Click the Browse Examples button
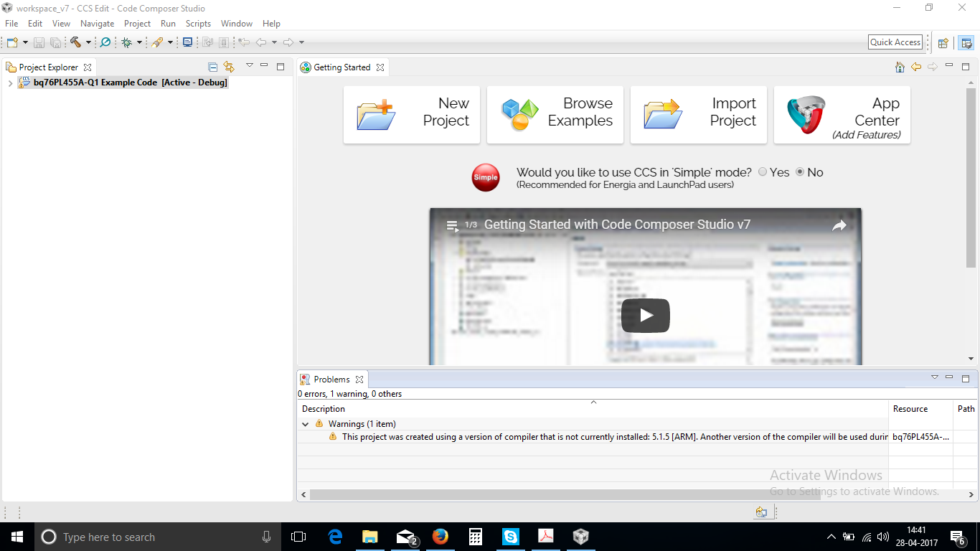980x551 pixels. click(555, 115)
